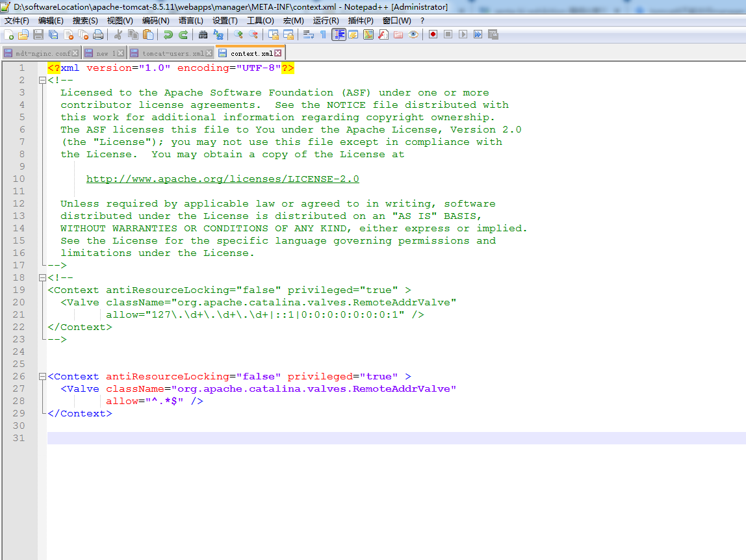Click the Save recorded macro icon
The image size is (746, 560).
pyautogui.click(x=493, y=34)
